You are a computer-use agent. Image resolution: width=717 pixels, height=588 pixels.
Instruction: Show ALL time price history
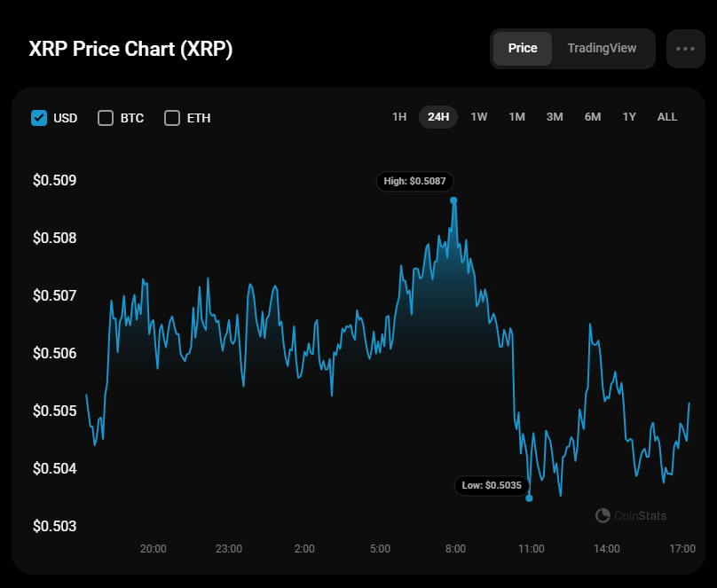(x=667, y=117)
